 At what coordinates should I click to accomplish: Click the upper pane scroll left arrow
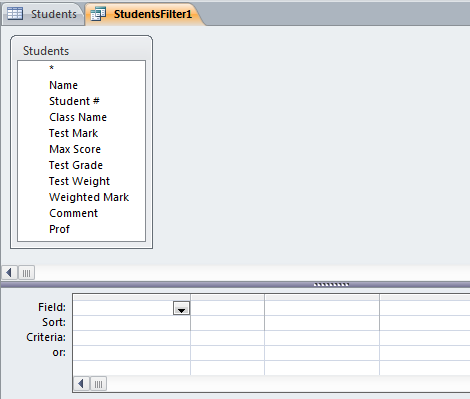coord(9,273)
